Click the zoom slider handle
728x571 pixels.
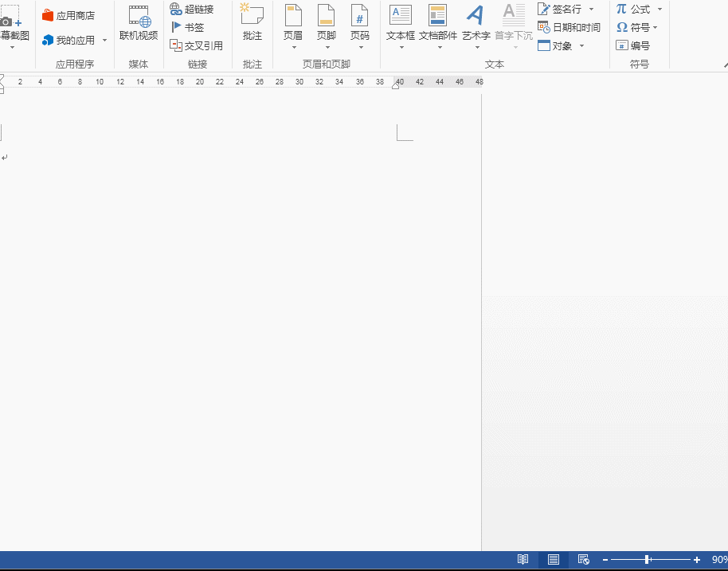point(647,560)
